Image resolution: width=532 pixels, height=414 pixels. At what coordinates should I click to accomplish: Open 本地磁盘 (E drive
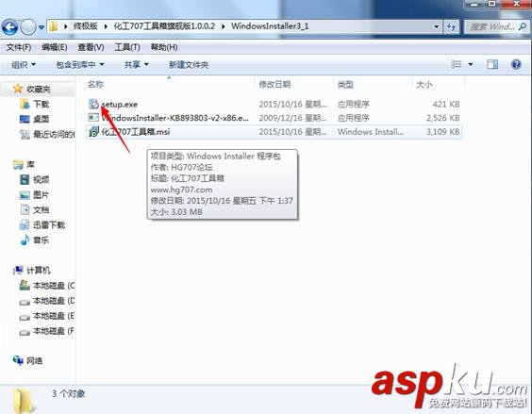54,316
